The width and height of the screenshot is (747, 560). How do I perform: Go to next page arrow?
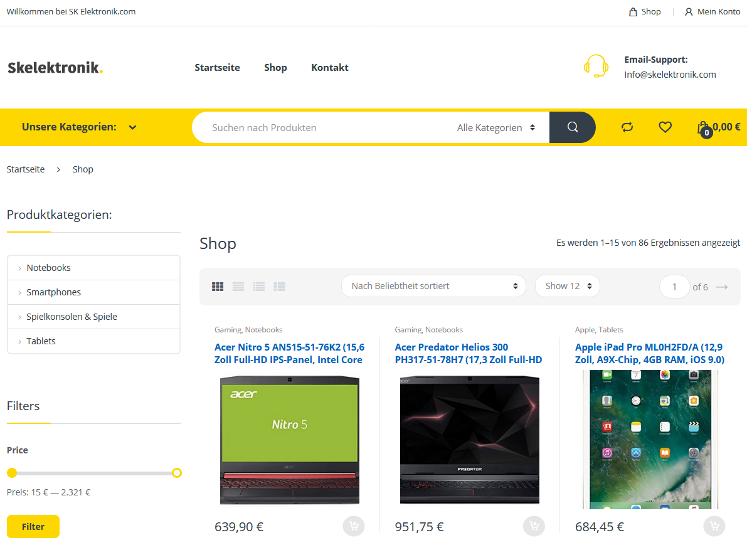tap(722, 287)
